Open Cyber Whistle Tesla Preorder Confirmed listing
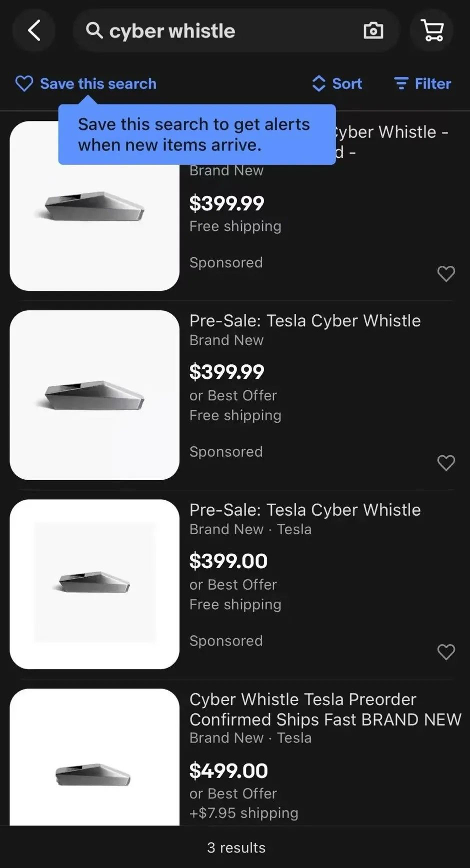 325,710
